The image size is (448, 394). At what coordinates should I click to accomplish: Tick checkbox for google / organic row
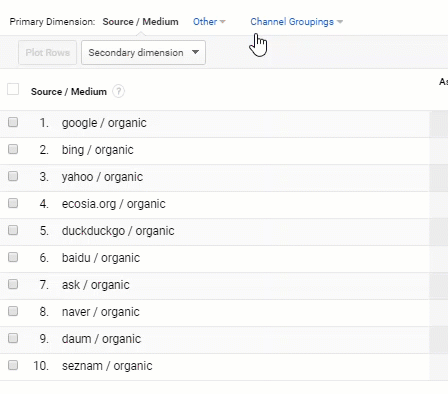point(13,122)
